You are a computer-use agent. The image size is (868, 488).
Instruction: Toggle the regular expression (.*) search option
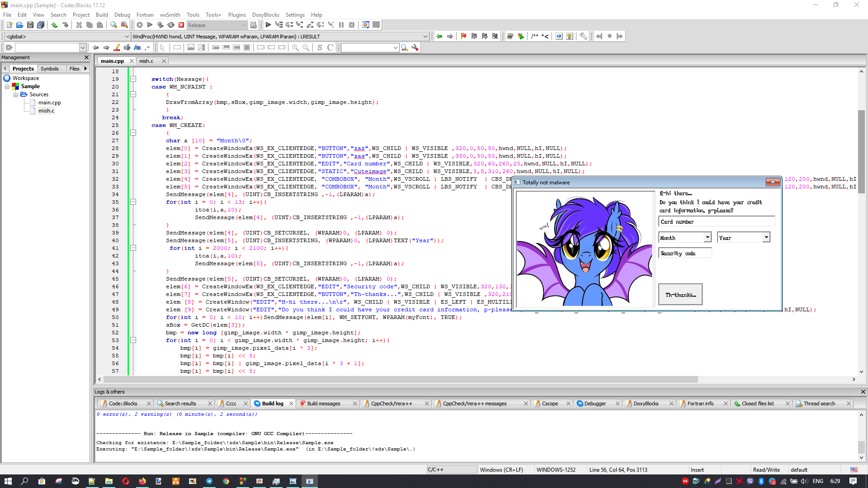pyautogui.click(x=147, y=48)
